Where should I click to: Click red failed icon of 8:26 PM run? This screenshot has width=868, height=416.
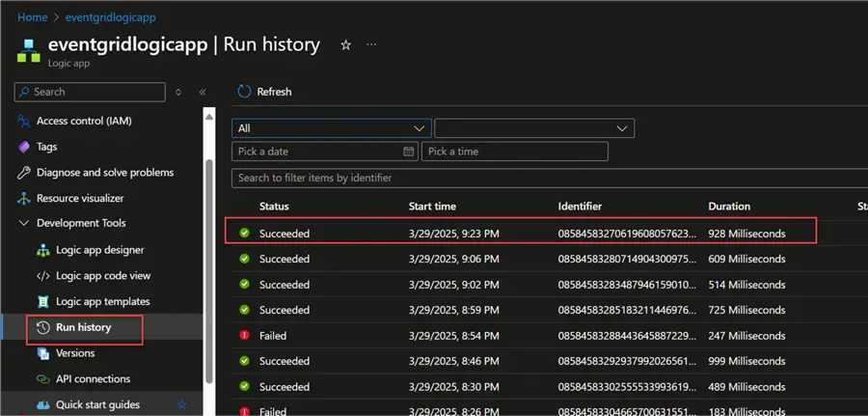pyautogui.click(x=244, y=411)
